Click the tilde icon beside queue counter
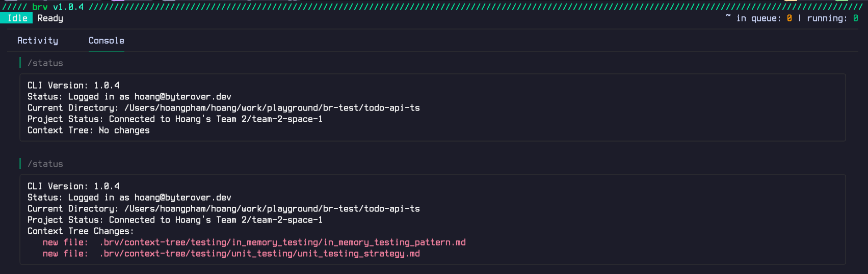868x274 pixels. [728, 17]
